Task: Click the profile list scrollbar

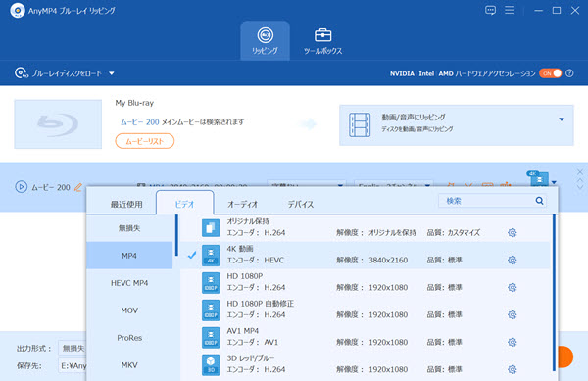Action: click(x=554, y=293)
